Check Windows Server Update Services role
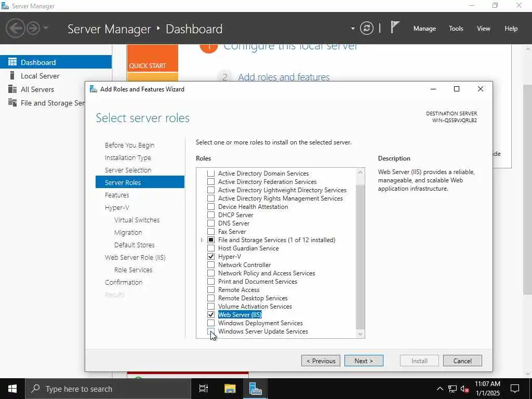Image resolution: width=532 pixels, height=399 pixels. (x=211, y=331)
